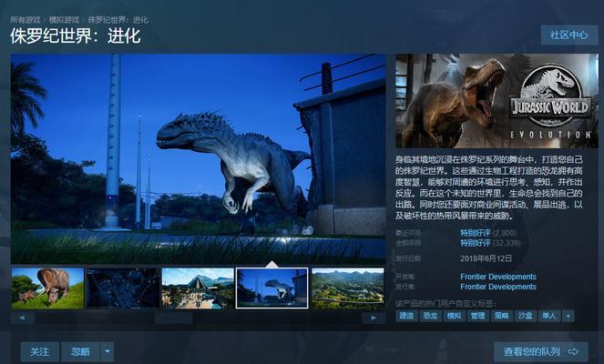This screenshot has height=364, width=604.
Task: Select the Triceratops screenshot thumbnail
Action: (47, 288)
